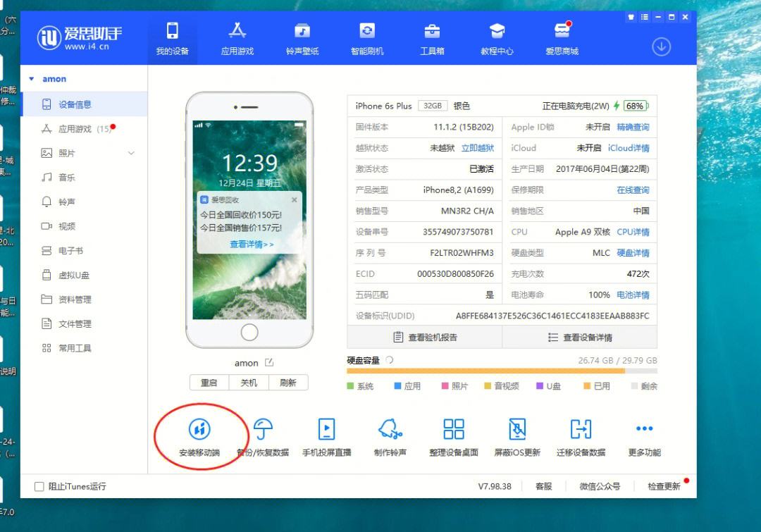
Task: Click the 迁移设备数据 icon
Action: click(x=581, y=428)
